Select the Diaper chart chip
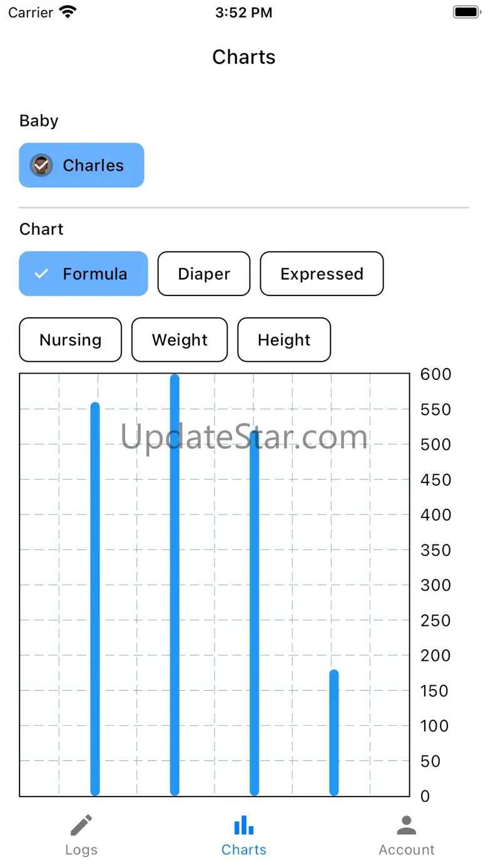Screen dimensions: 488x868 204,273
